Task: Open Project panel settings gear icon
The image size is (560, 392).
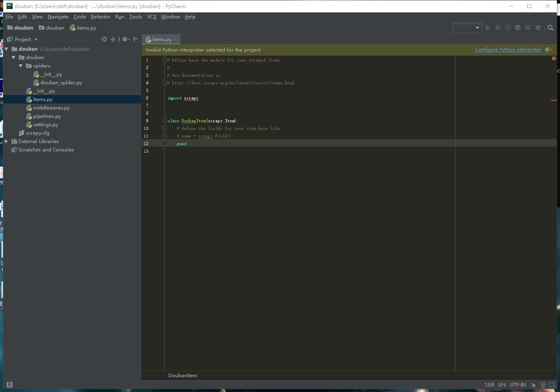Action: 125,39
